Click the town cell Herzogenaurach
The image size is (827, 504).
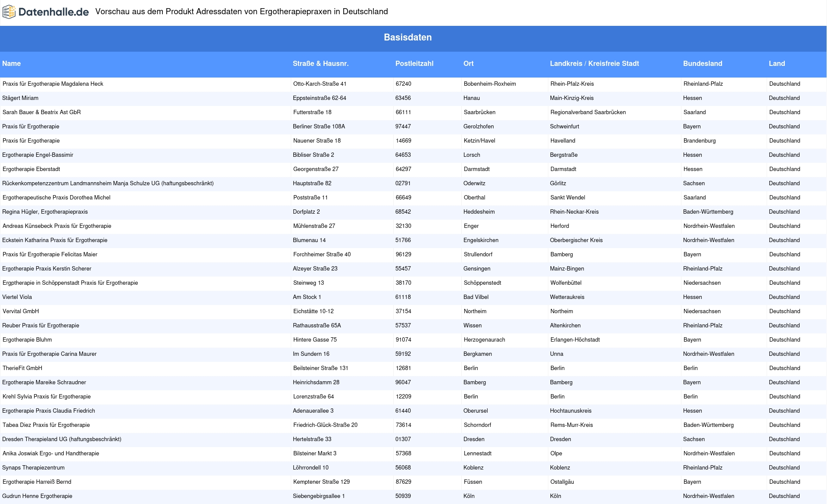click(485, 340)
